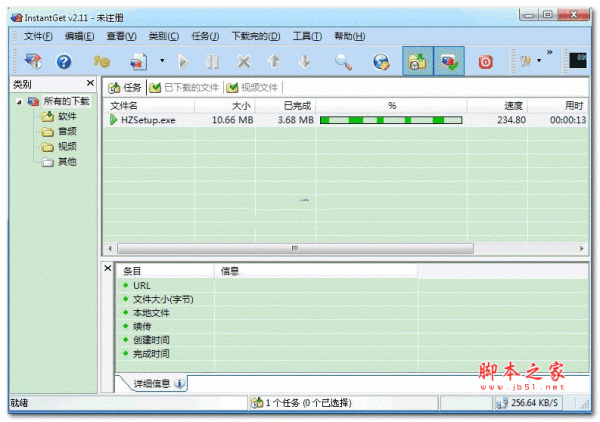
Task: Select the HZSetup.exe download row
Action: [x=346, y=120]
